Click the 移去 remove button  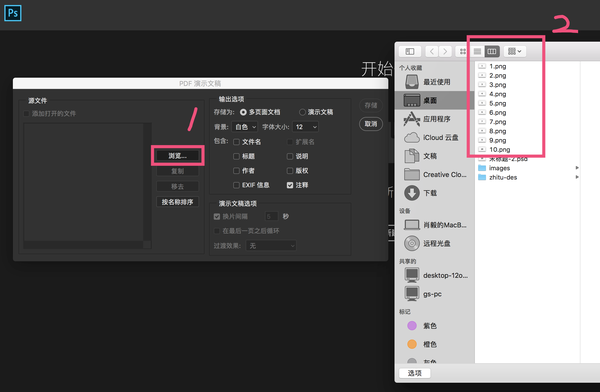click(178, 186)
